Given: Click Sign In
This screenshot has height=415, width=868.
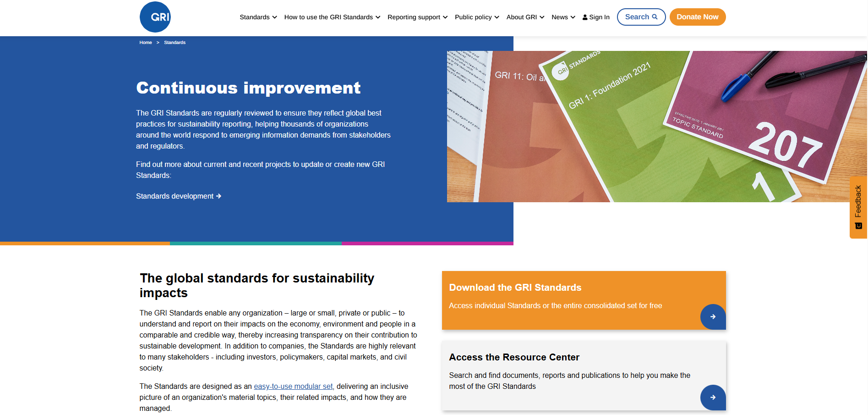Looking at the screenshot, I should coord(599,17).
